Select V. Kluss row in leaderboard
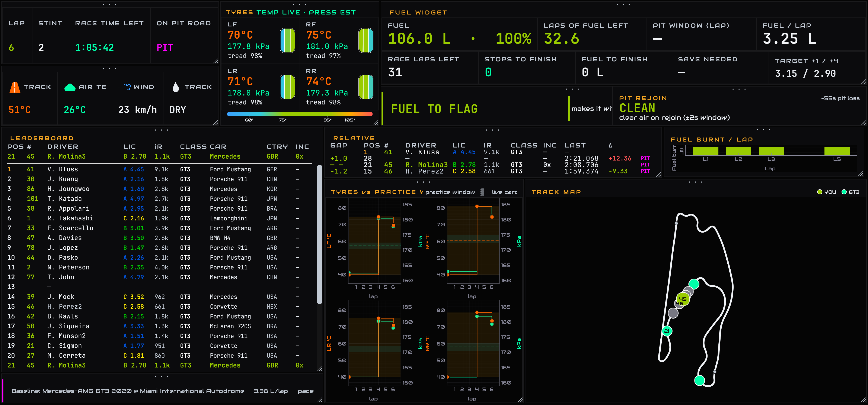Viewport: 868px width, 405px height. click(159, 169)
